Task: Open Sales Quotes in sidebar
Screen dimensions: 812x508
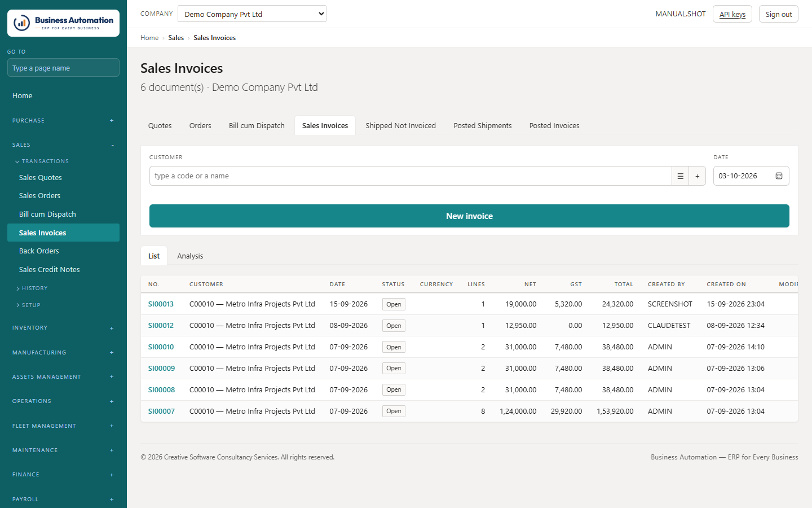Action: (63, 177)
